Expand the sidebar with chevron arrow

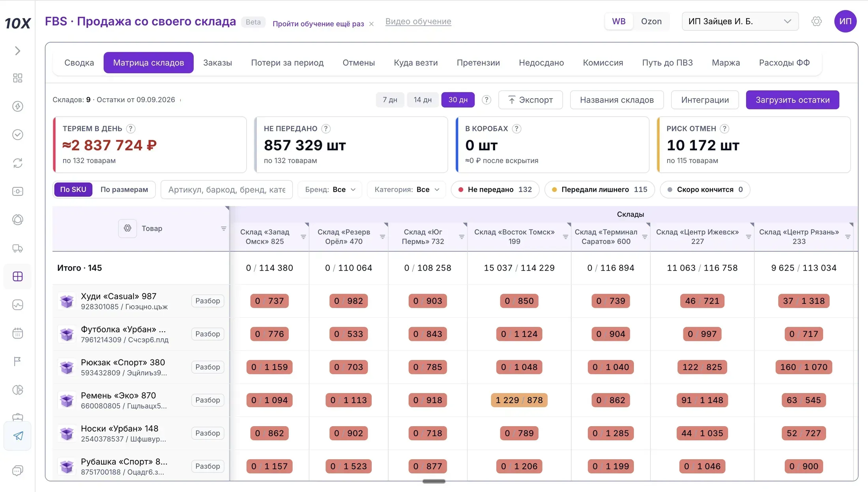tap(17, 51)
